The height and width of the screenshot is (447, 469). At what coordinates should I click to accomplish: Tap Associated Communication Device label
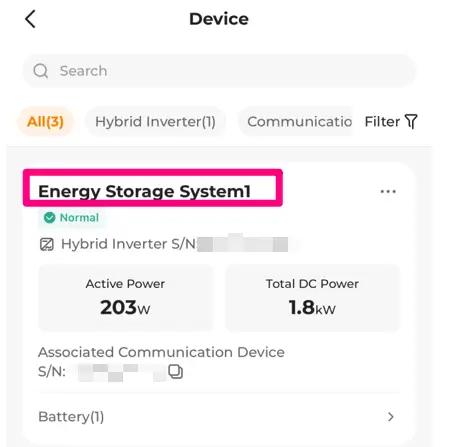pos(161,352)
